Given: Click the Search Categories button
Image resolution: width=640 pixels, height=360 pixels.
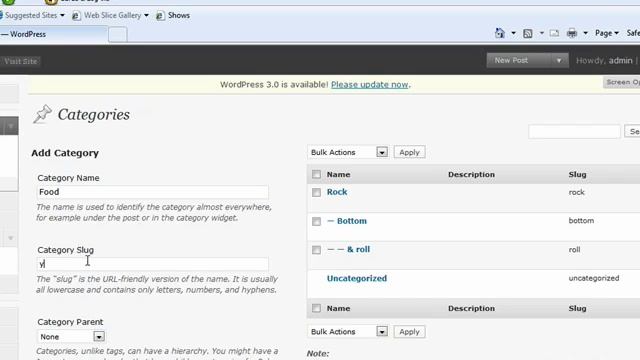Looking at the screenshot, I should (633, 131).
